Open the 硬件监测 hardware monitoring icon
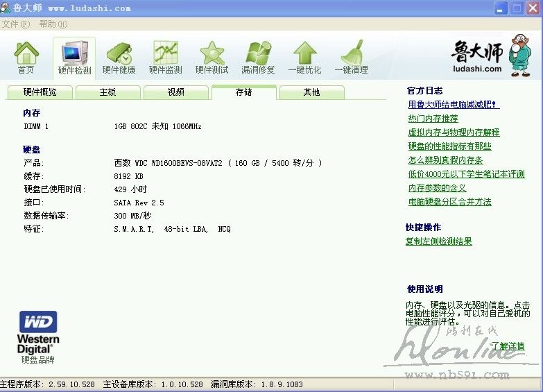The width and height of the screenshot is (543, 392). tap(166, 58)
